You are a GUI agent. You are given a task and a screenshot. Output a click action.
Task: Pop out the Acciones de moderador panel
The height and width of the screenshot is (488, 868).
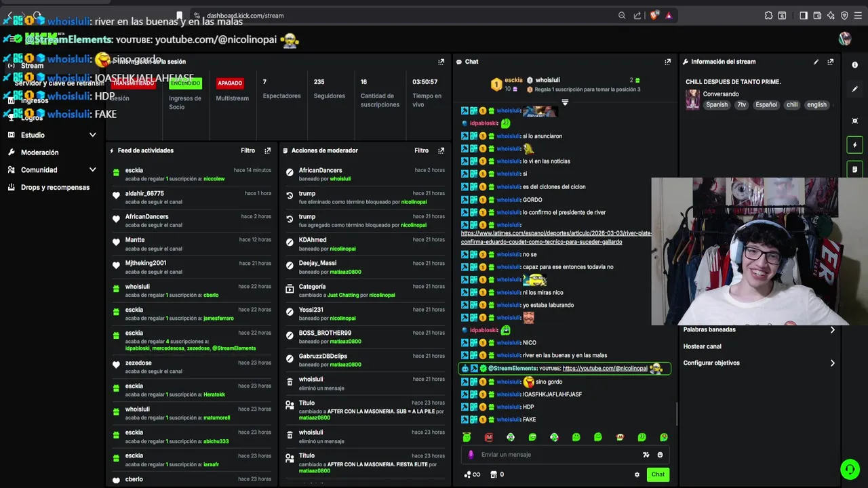(441, 150)
